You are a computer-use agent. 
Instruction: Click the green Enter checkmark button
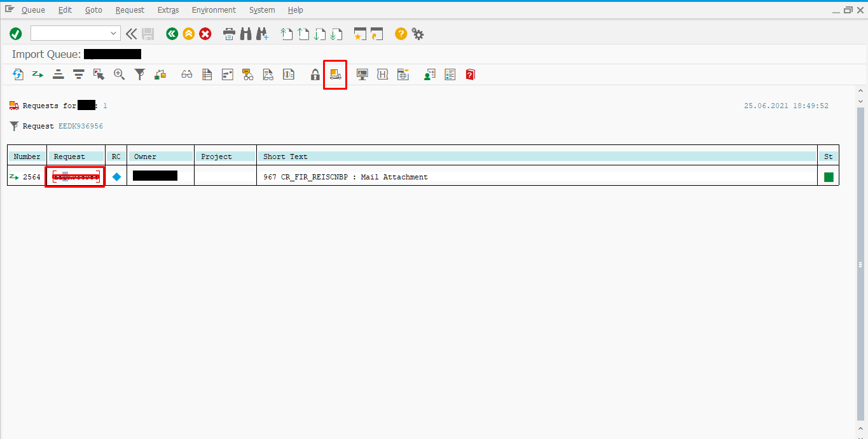tap(16, 34)
